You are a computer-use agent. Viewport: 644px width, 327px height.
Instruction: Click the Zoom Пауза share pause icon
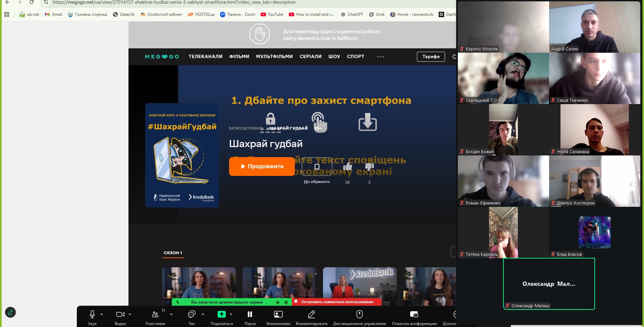point(250,314)
